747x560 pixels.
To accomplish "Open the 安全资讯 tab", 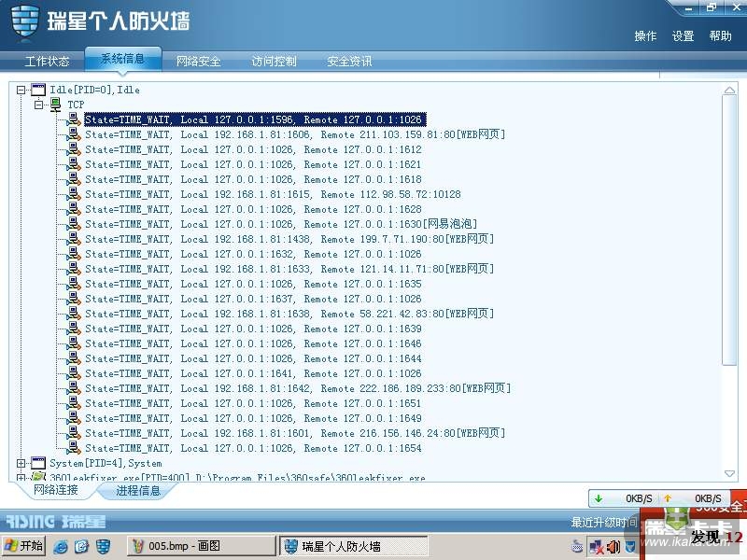I will (x=349, y=62).
